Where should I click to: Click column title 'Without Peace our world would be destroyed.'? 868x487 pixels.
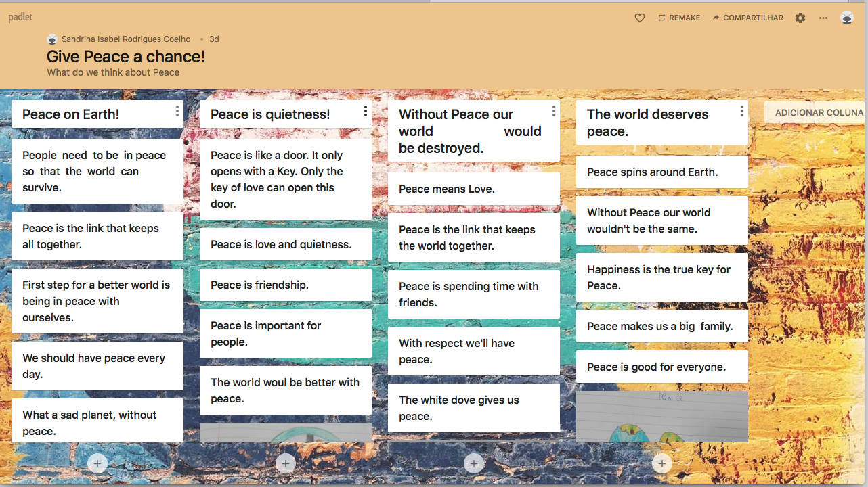tap(470, 131)
